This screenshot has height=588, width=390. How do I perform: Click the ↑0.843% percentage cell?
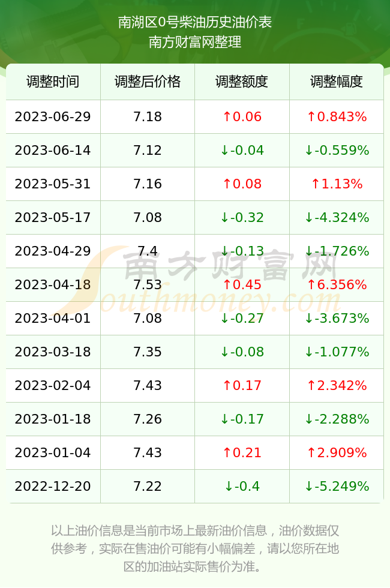tap(337, 116)
